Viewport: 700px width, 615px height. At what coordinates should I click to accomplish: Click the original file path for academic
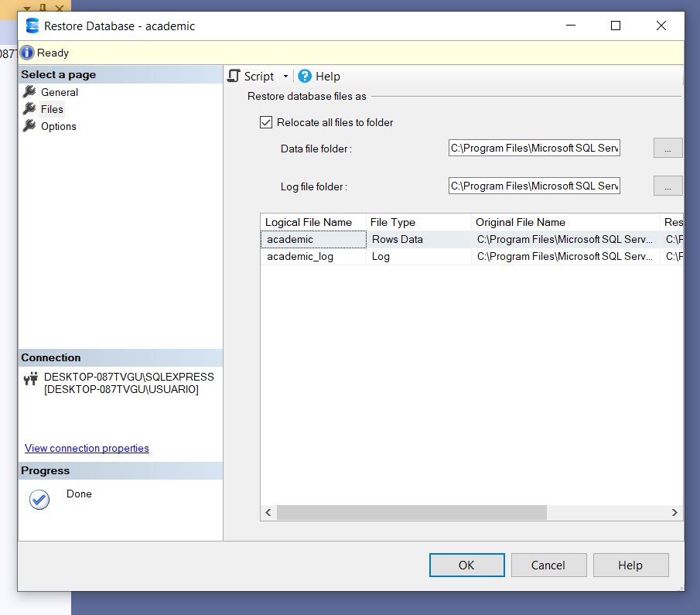[565, 239]
